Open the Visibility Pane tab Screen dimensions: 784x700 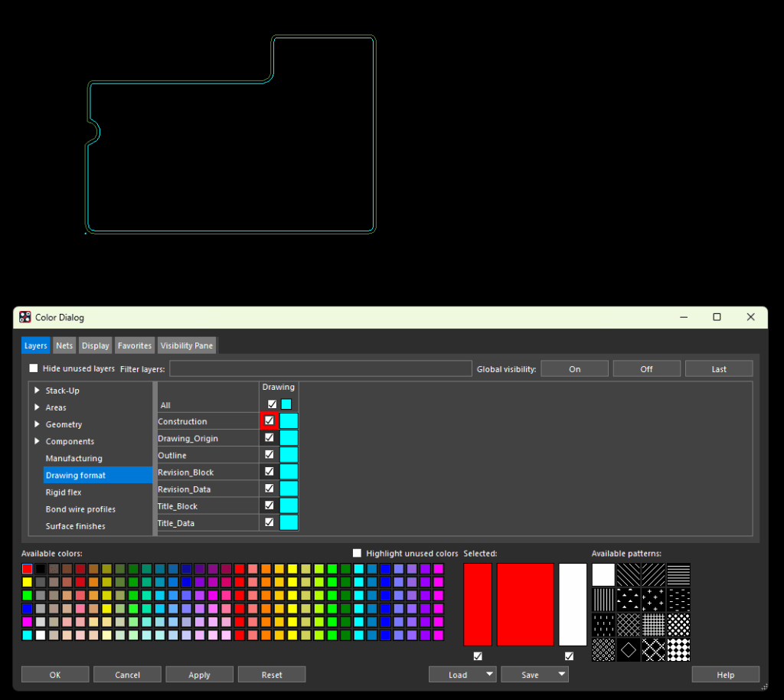pos(187,345)
